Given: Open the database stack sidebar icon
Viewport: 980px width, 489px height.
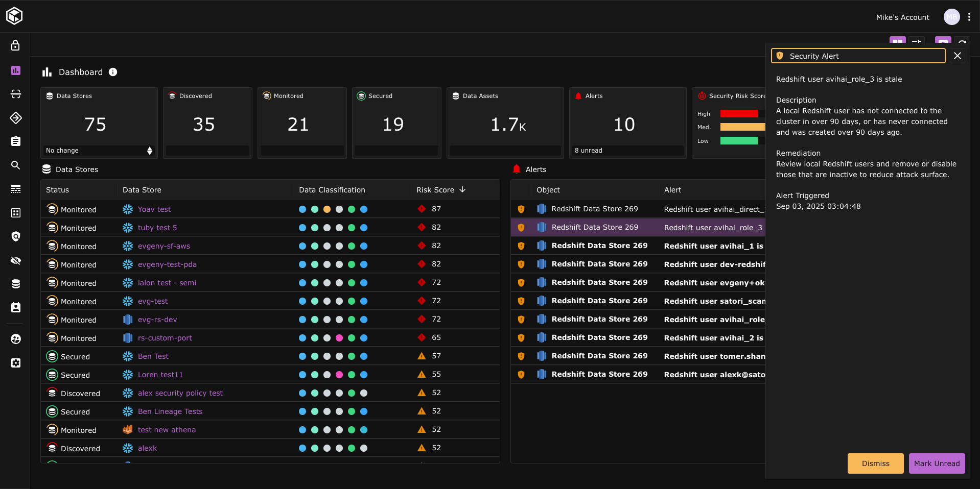Looking at the screenshot, I should click(15, 284).
